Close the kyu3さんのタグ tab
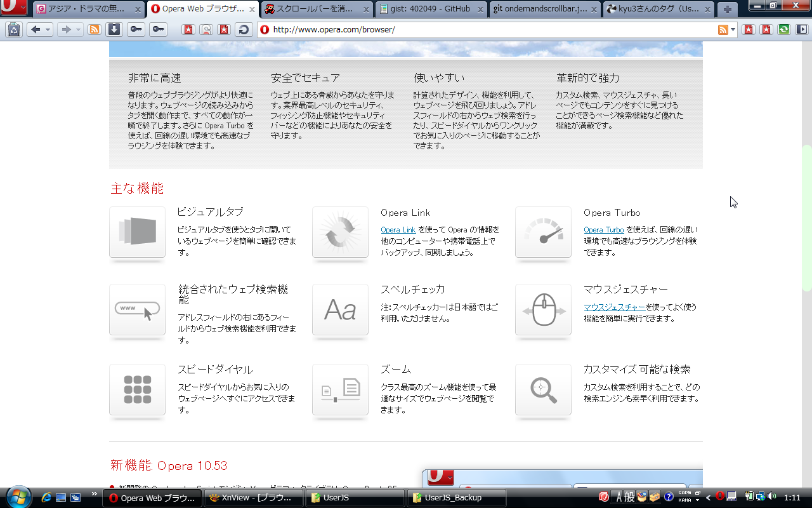812x508 pixels. [709, 10]
